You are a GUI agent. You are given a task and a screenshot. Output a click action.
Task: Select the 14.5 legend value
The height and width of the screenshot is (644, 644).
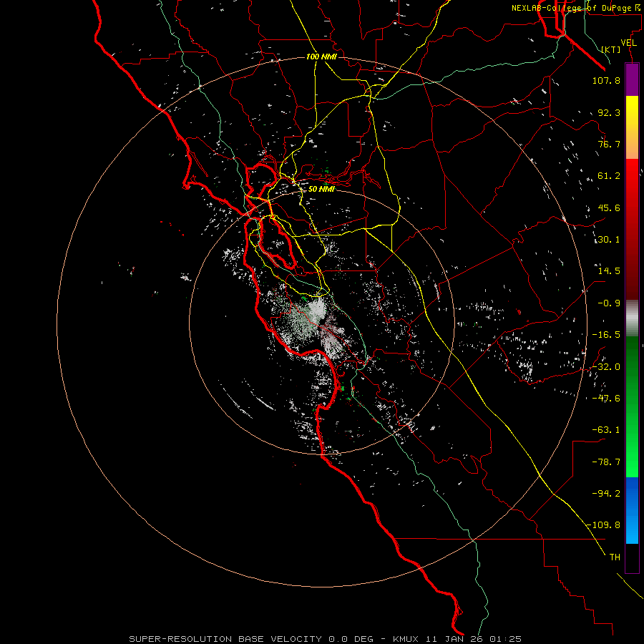point(609,271)
